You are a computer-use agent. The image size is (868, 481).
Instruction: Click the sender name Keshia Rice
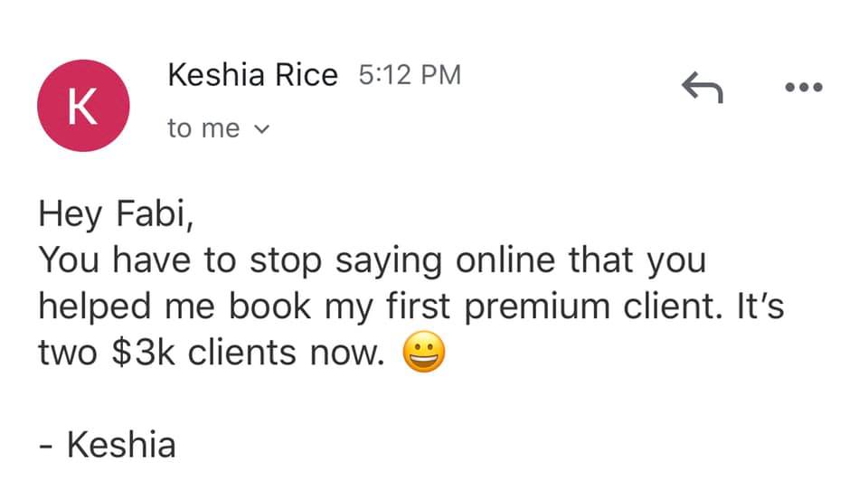click(252, 76)
